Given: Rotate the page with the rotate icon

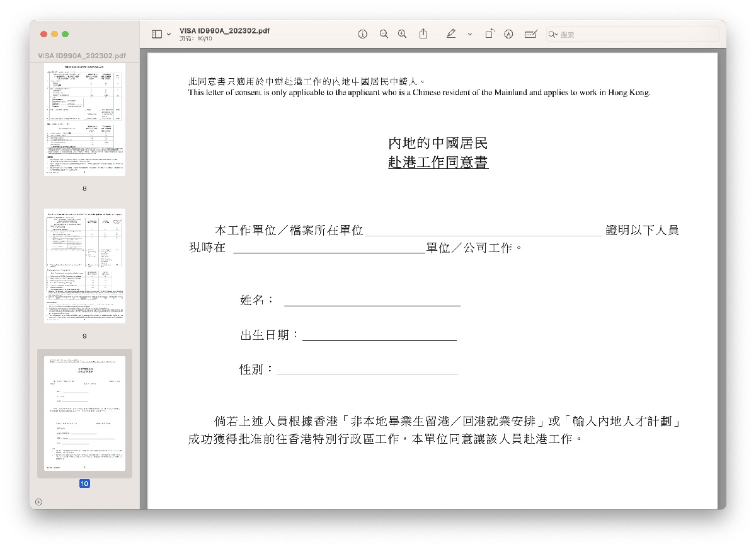Looking at the screenshot, I should 489,34.
